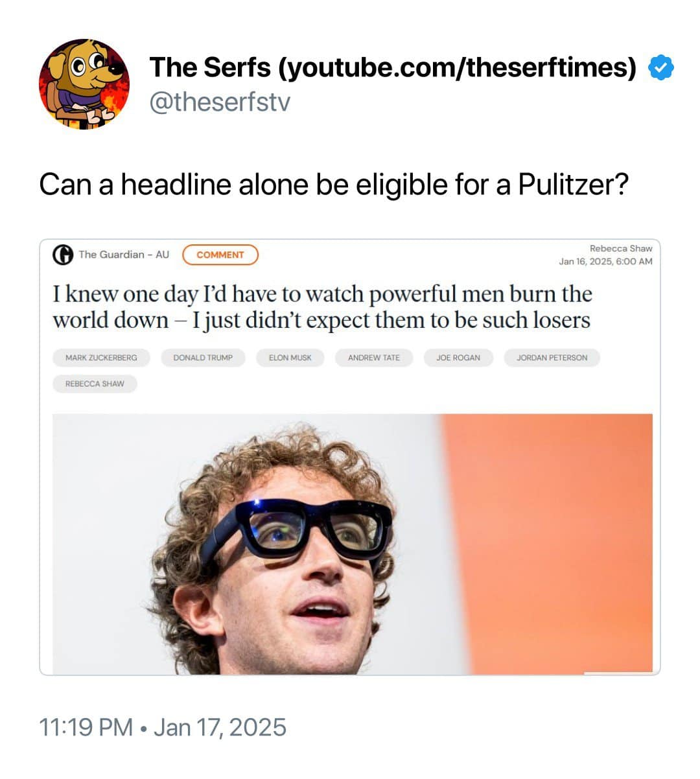Select the MARK ZUCKERBERG tag

coord(101,358)
